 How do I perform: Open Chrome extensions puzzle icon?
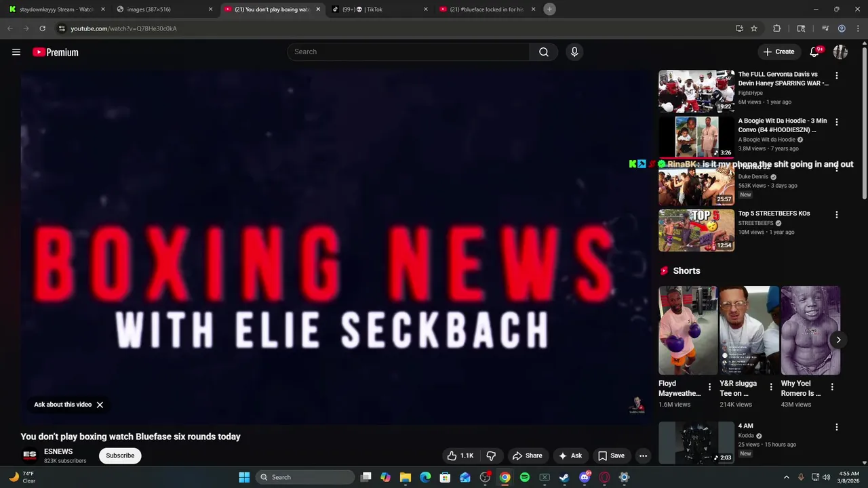point(777,28)
